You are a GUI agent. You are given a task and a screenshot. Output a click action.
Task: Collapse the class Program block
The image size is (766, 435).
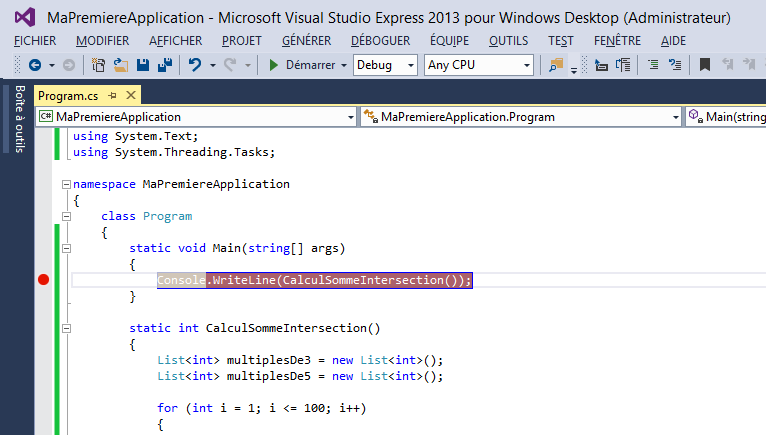[x=66, y=216]
